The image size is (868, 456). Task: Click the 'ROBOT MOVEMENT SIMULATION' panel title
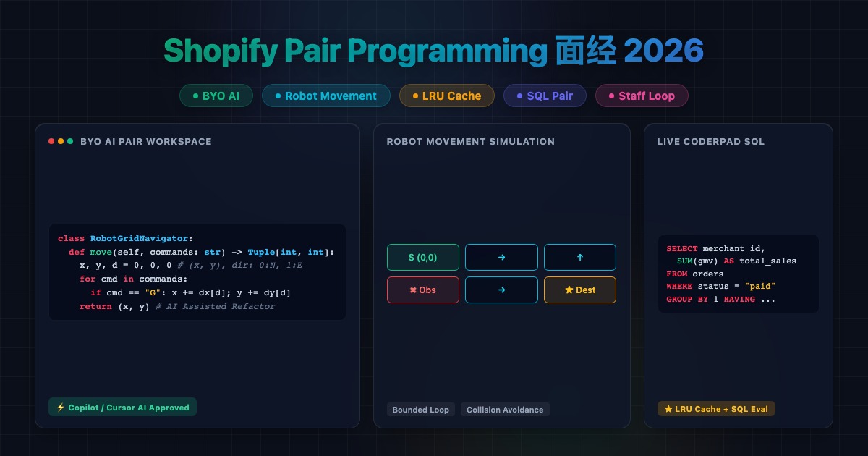[471, 141]
